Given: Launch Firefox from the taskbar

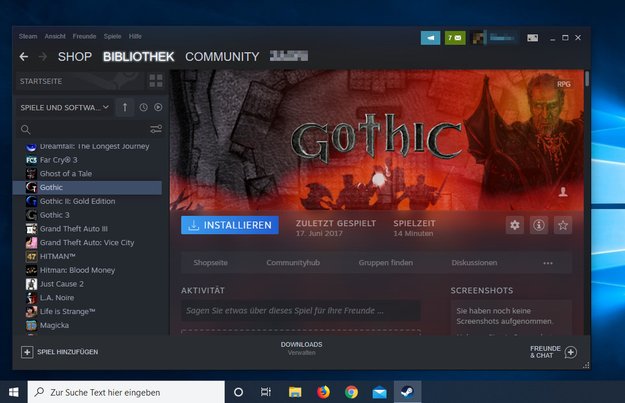Looking at the screenshot, I should click(x=323, y=392).
